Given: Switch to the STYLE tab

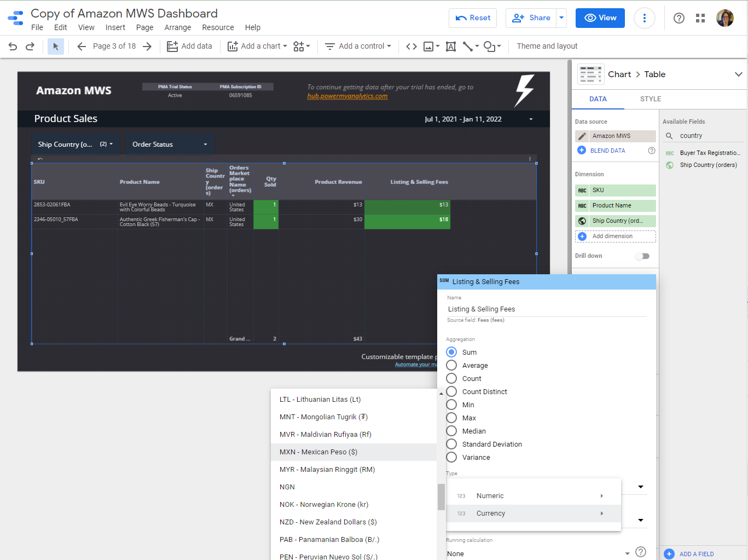Looking at the screenshot, I should [x=650, y=99].
